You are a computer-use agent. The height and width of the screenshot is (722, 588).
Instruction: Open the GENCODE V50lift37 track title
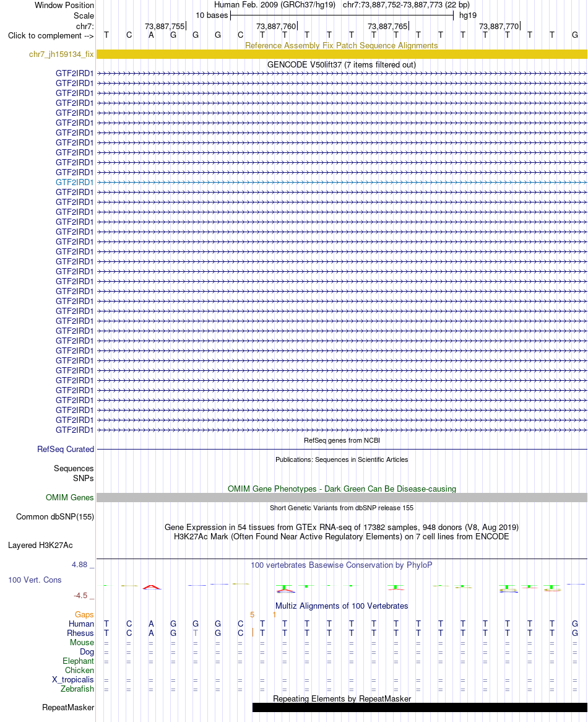pyautogui.click(x=342, y=65)
